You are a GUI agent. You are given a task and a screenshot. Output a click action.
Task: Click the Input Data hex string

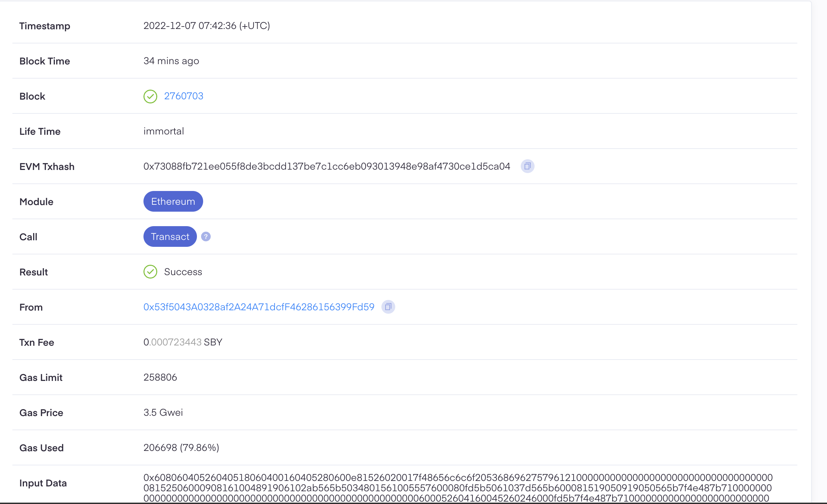[457, 488]
